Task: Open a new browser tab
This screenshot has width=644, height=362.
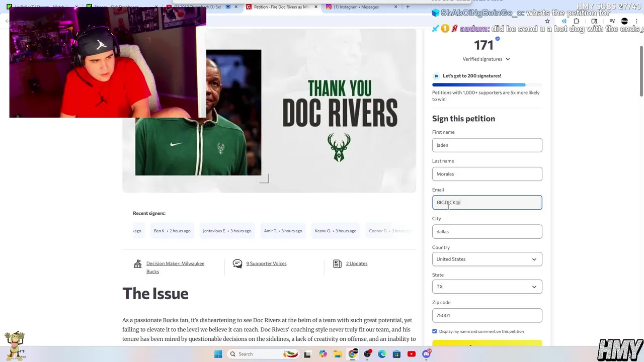Action: click(408, 7)
